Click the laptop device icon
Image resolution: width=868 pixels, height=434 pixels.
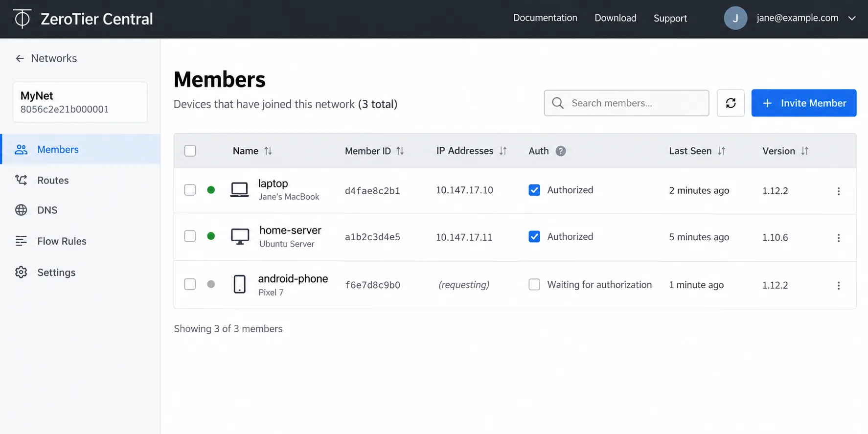point(239,190)
